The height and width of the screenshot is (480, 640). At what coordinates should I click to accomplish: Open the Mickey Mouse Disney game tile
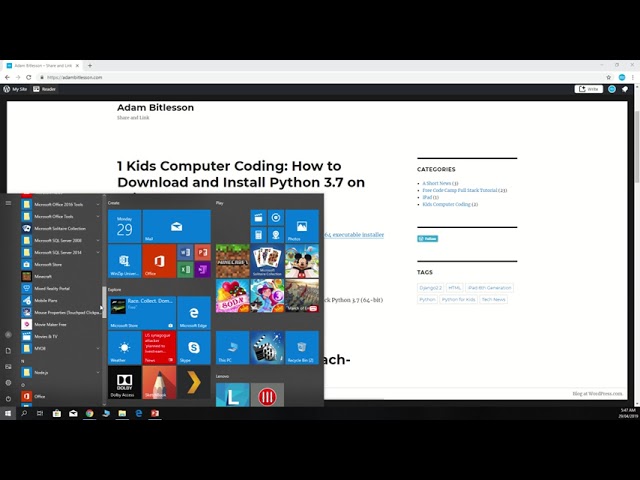[x=302, y=261]
